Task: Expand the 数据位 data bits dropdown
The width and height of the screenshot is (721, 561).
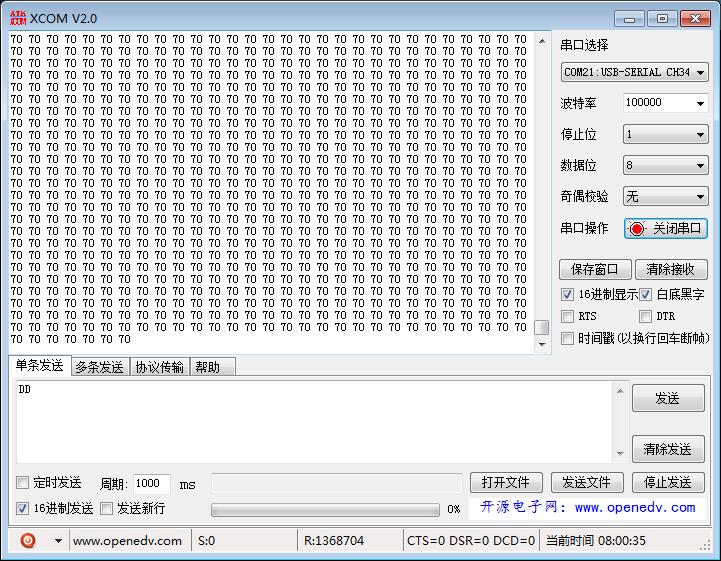Action: click(x=665, y=165)
